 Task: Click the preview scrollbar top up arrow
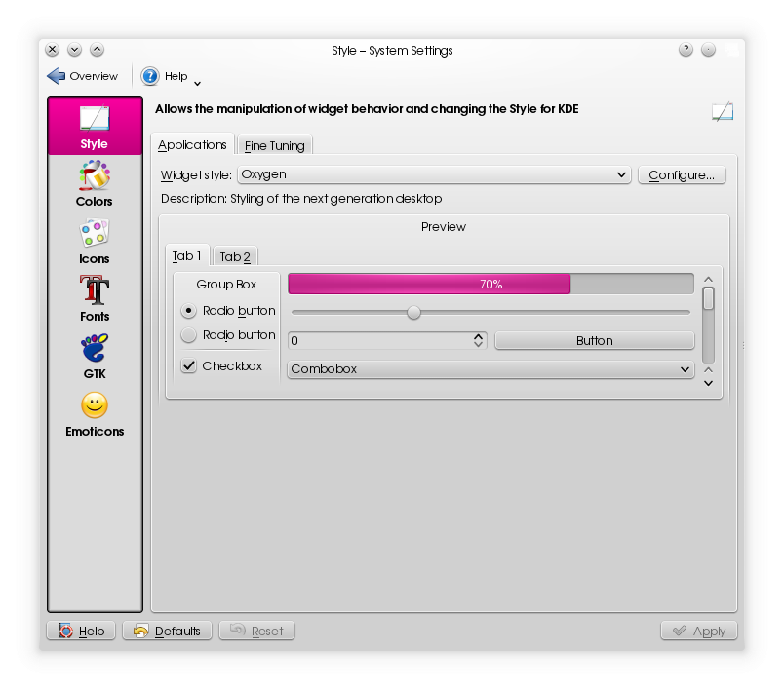coord(708,280)
